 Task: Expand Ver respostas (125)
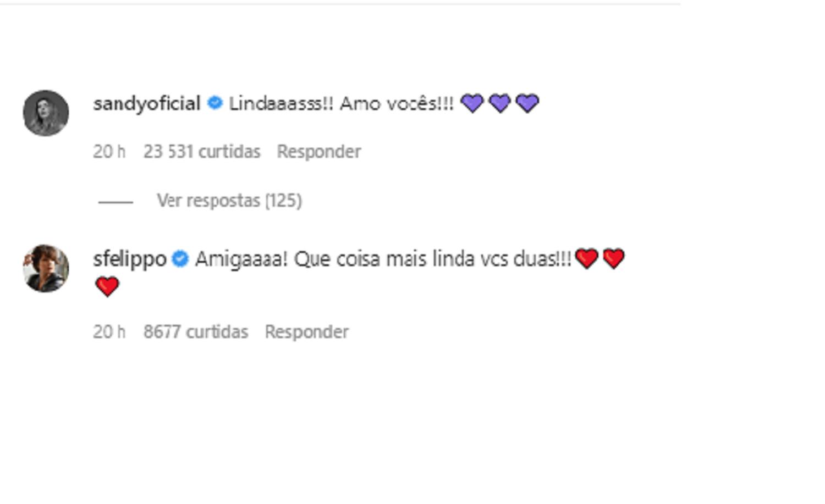229,201
